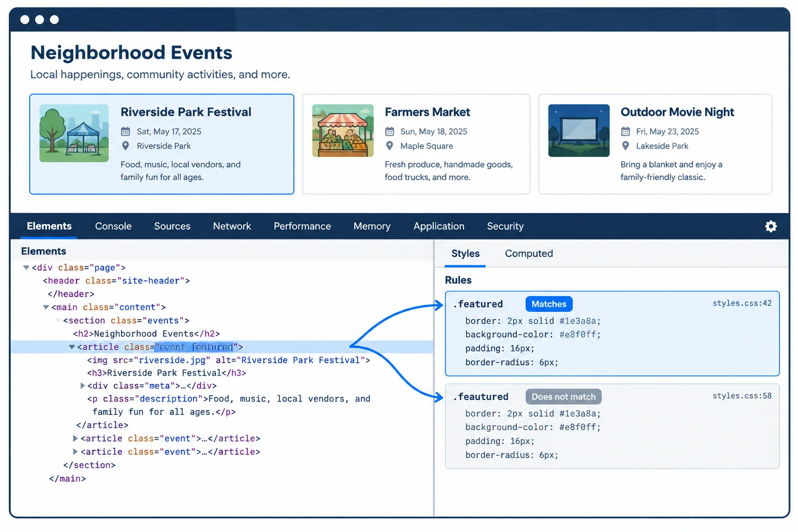
Task: Click the border declaration in the styles.css:42 rule
Action: click(533, 321)
